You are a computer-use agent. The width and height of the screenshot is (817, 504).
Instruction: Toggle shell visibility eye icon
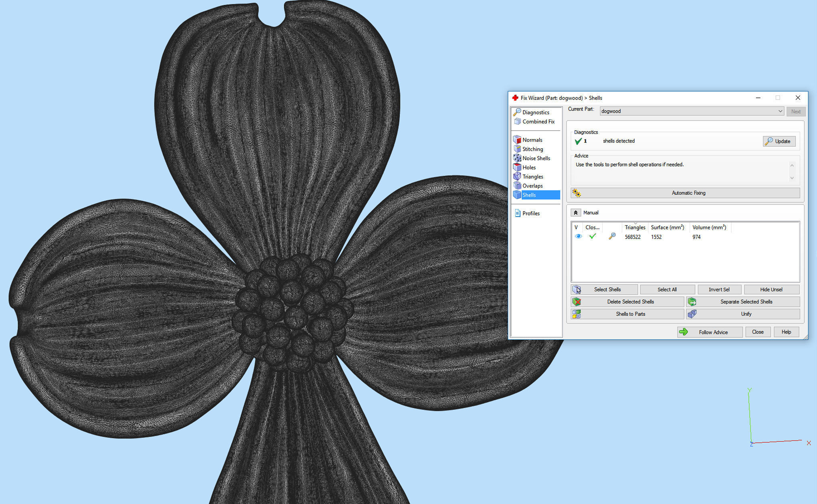point(578,237)
